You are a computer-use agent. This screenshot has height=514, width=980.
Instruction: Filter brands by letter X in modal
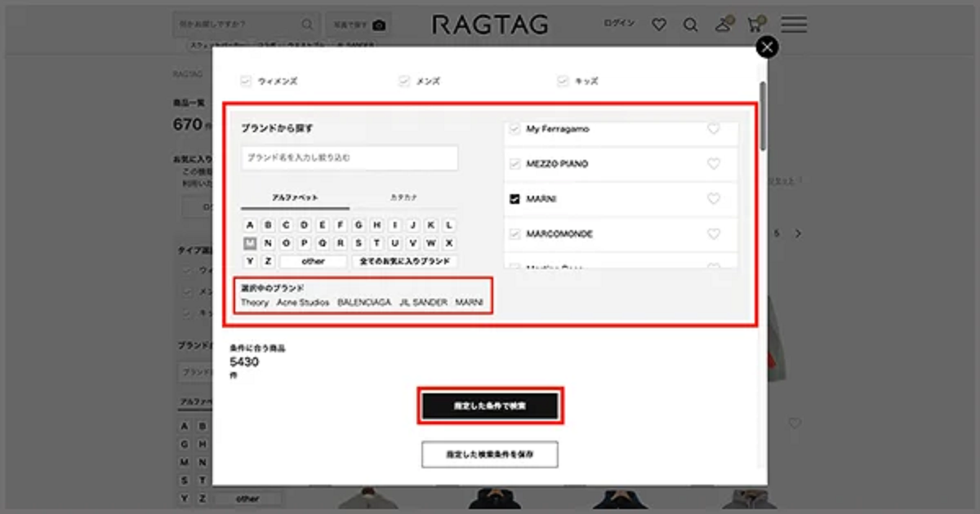point(450,243)
